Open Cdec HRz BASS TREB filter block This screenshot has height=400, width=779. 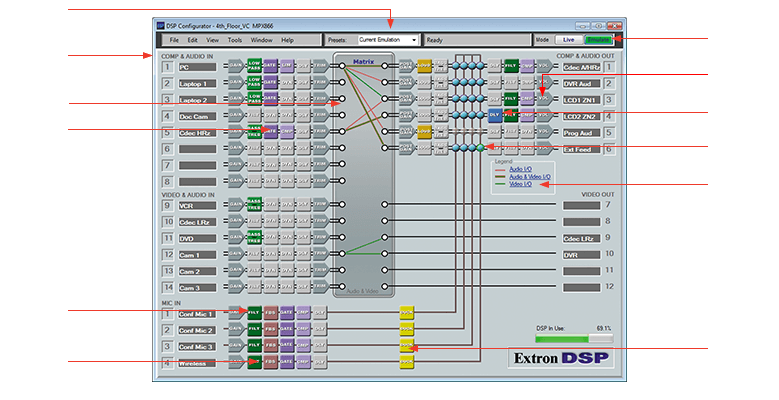[254, 132]
